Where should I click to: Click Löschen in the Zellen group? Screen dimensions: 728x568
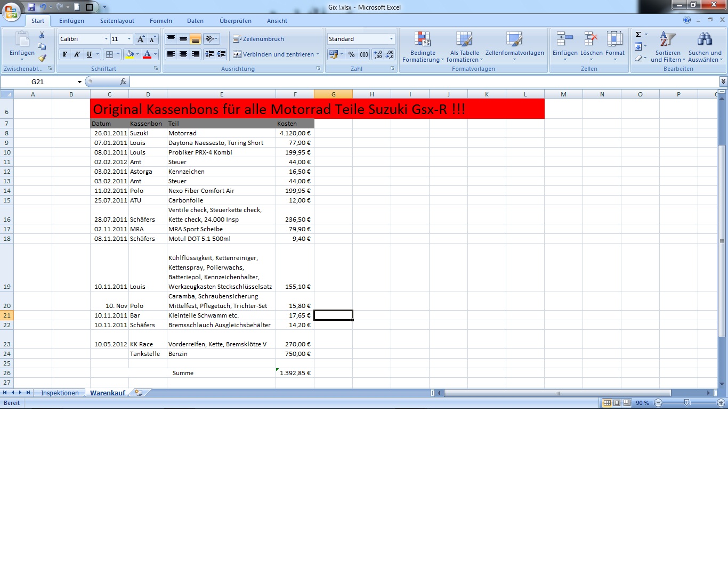tap(591, 47)
